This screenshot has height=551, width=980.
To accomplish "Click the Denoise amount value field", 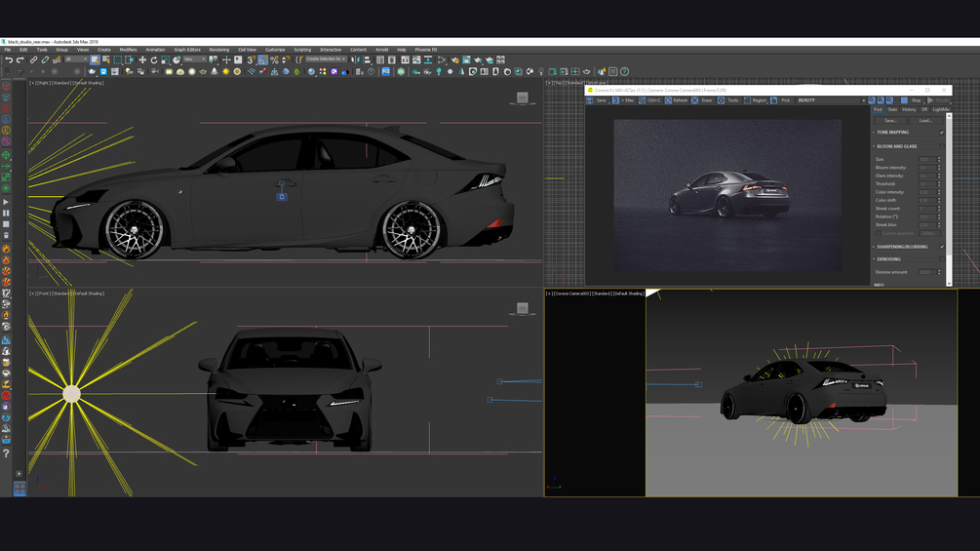I will tap(926, 272).
